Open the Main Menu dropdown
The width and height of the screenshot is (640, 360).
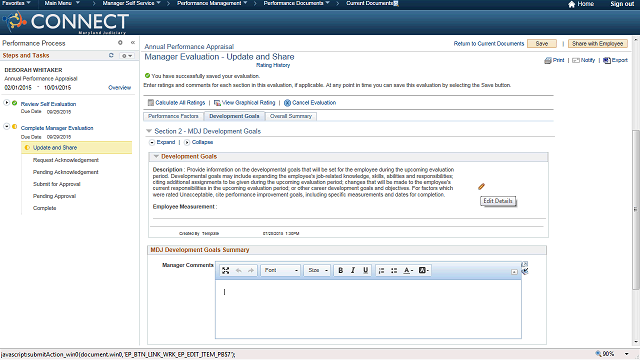coord(62,3)
